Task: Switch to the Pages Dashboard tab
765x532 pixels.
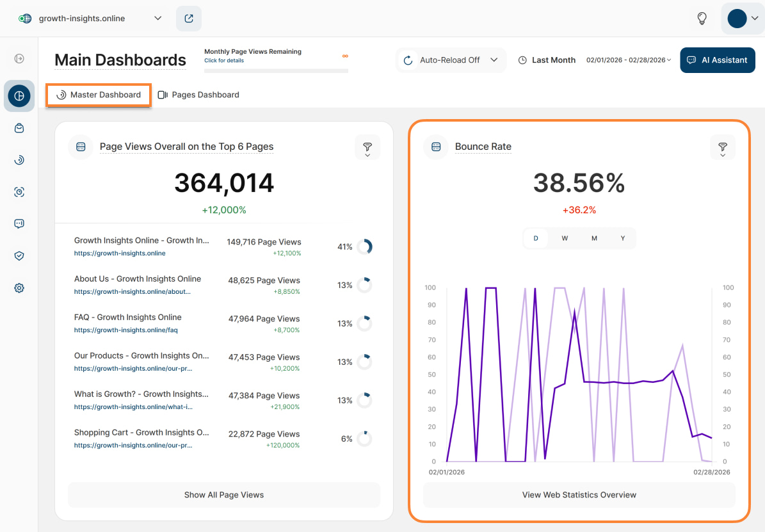Action: (x=198, y=95)
